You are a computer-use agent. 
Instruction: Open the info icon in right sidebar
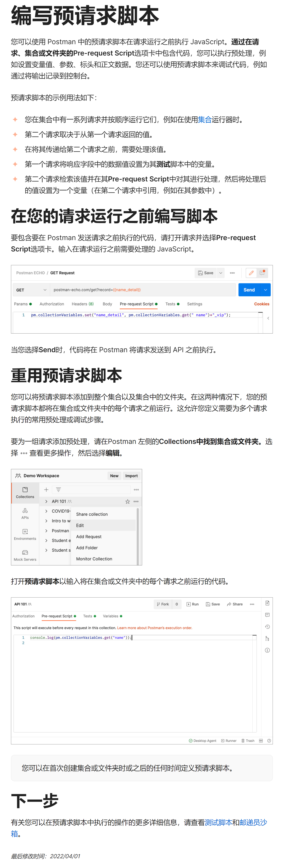(267, 650)
